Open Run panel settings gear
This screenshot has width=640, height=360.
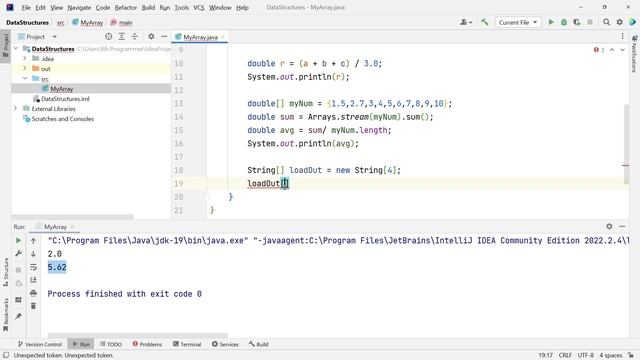[609, 226]
